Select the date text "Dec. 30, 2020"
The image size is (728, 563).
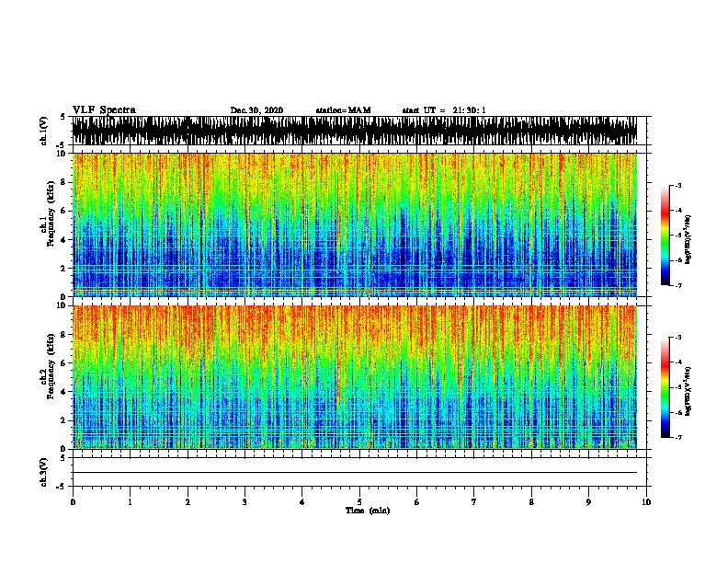[x=256, y=110]
